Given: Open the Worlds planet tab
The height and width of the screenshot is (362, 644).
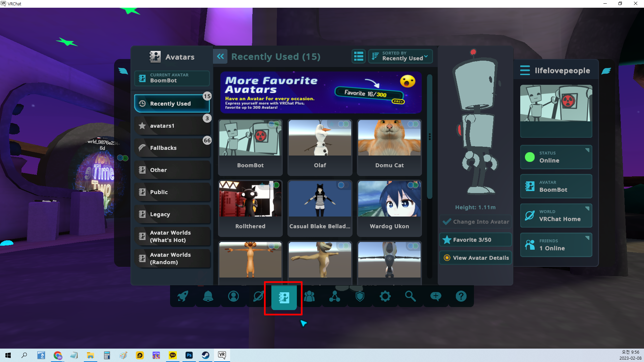Looking at the screenshot, I should (259, 296).
